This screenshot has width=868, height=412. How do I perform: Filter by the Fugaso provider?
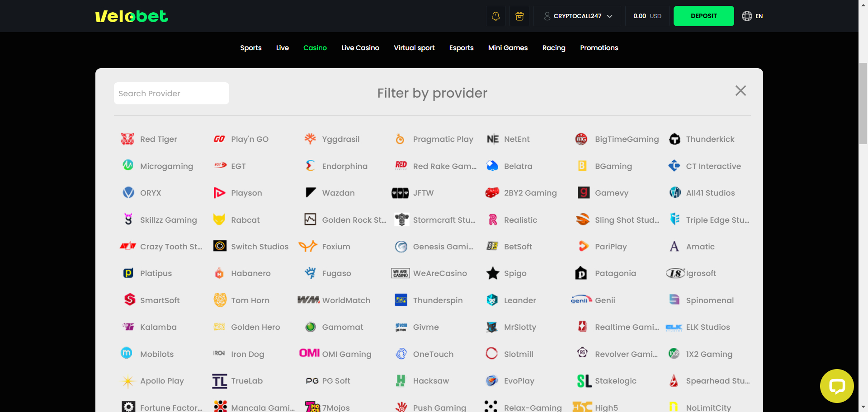click(329, 273)
